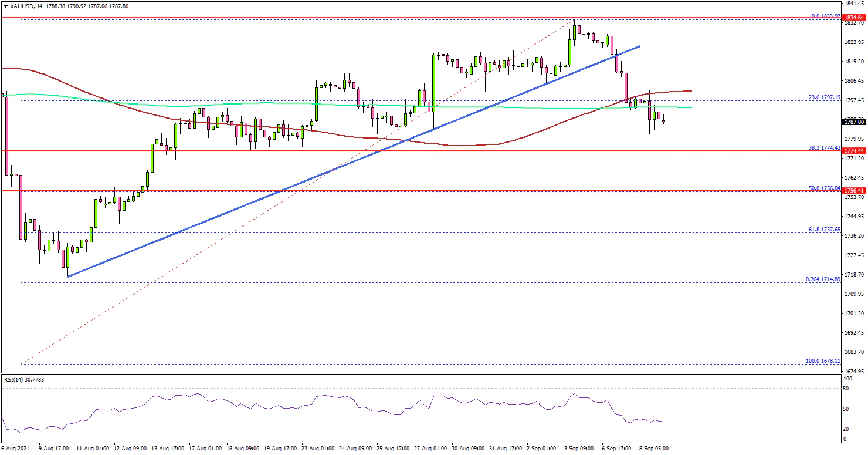868x455 pixels.
Task: Click the 38.2 1774.43 Fibonacci label
Action: click(825, 147)
